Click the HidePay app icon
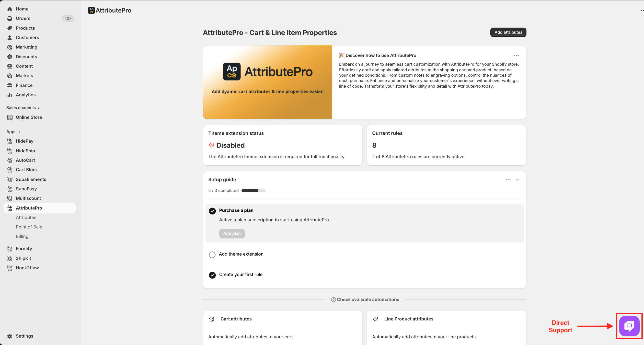This screenshot has height=345, width=644. coord(10,141)
